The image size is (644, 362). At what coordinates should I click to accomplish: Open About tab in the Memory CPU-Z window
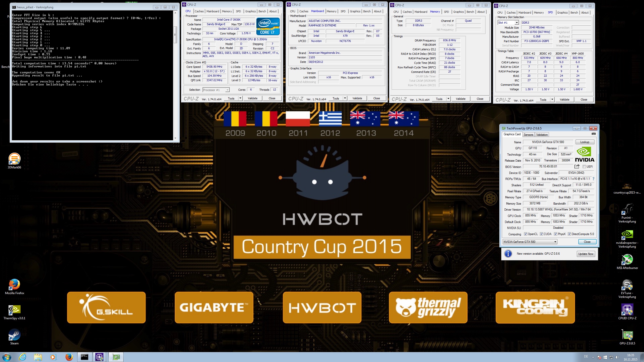[481, 12]
